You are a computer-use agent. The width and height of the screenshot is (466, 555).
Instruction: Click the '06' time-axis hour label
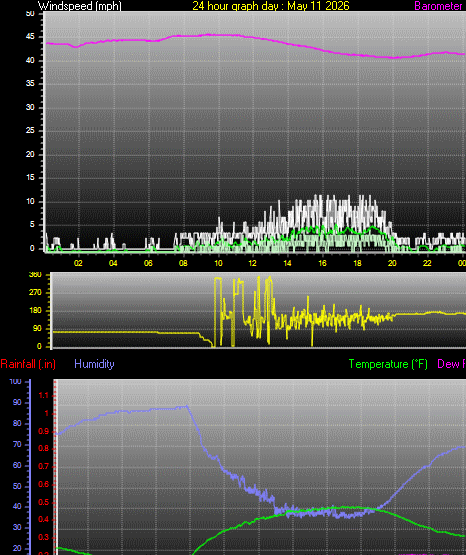[x=148, y=263]
